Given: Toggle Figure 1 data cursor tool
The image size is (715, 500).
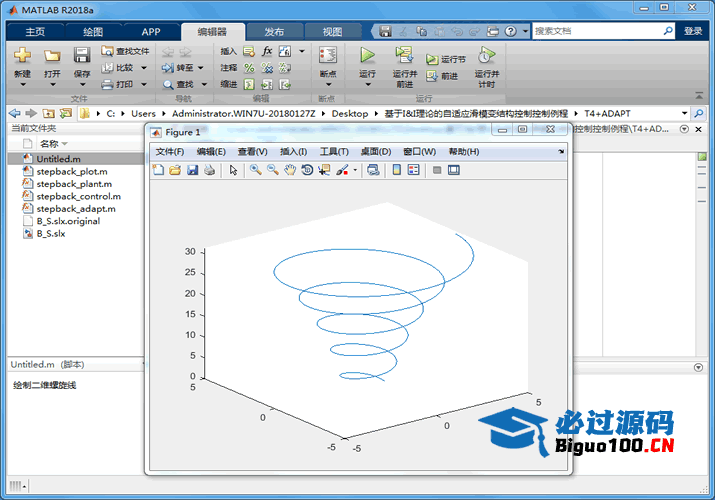Looking at the screenshot, I should (x=324, y=170).
